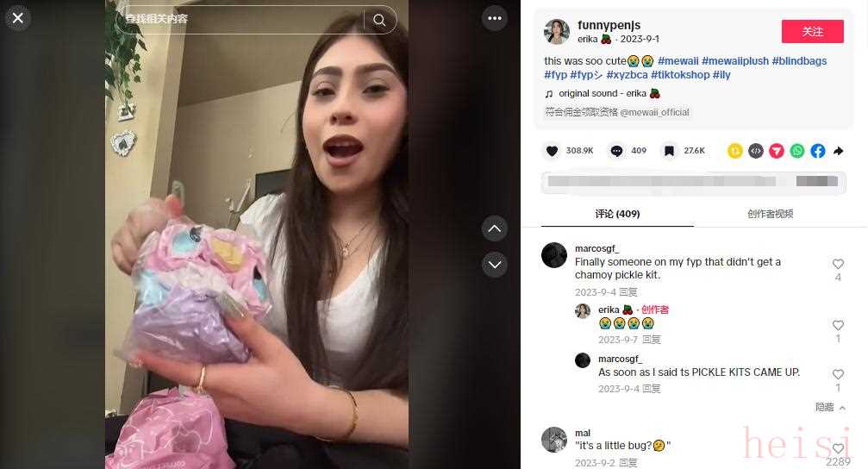Like the video with the heart icon
Screen dimensions: 868x469
(x=552, y=151)
